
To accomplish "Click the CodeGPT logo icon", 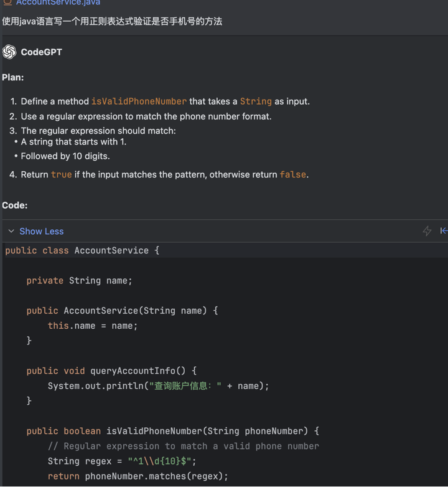I will tap(9, 52).
